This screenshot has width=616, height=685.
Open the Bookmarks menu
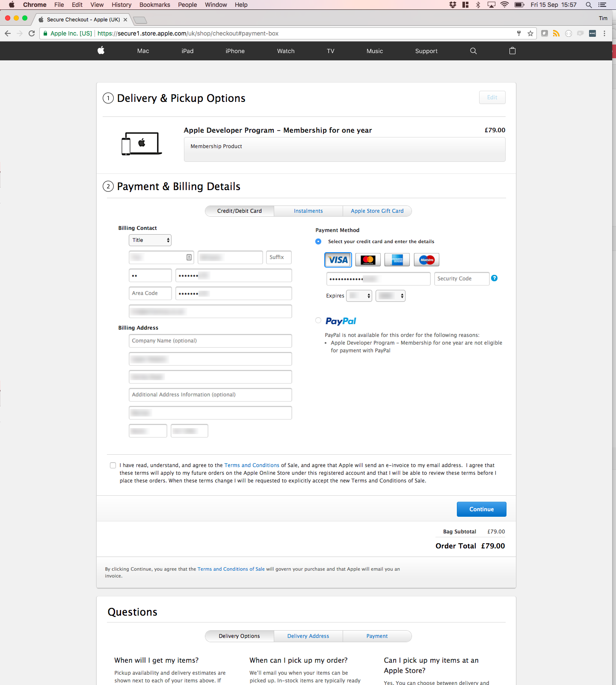pos(155,5)
